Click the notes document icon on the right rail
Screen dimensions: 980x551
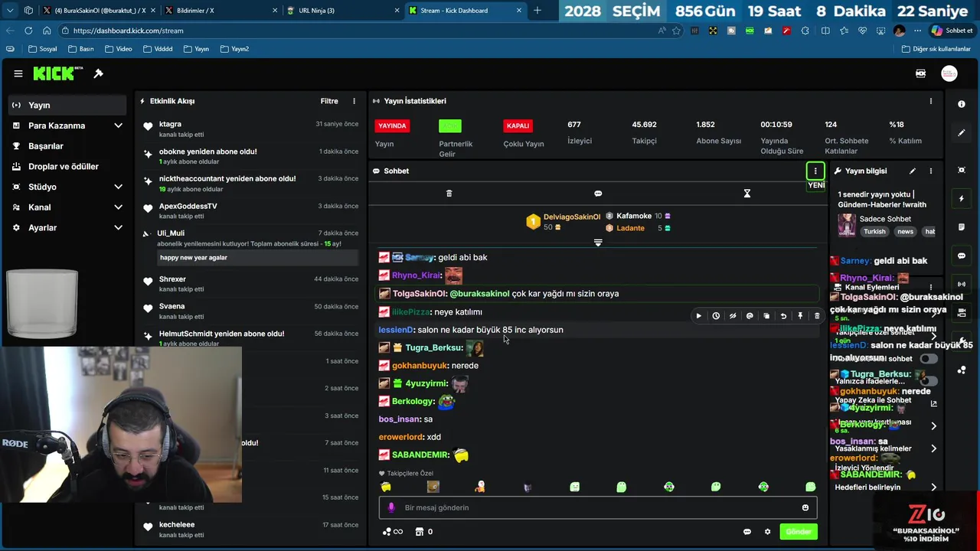962,227
